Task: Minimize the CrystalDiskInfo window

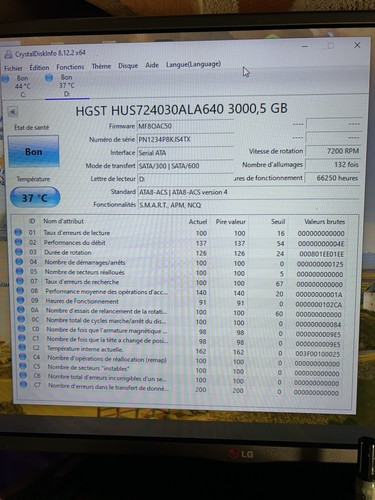Action: tap(305, 46)
